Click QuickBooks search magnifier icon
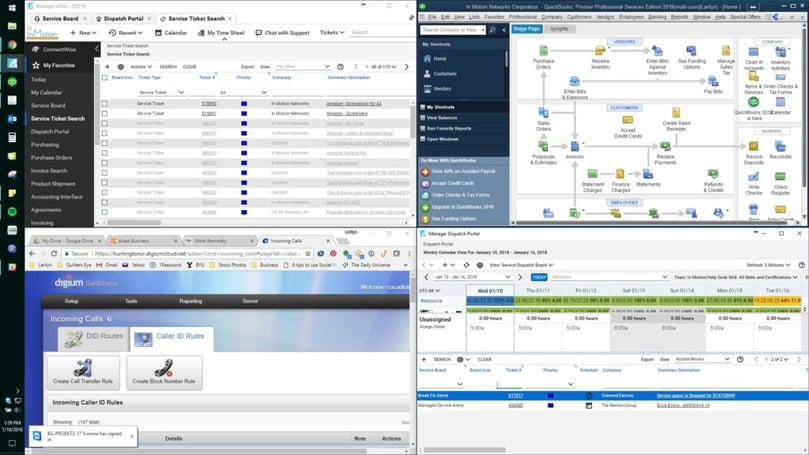 [x=492, y=30]
